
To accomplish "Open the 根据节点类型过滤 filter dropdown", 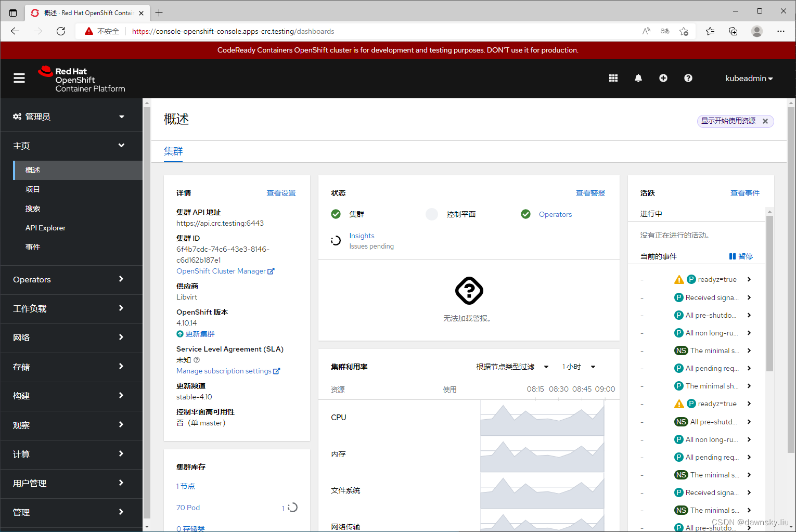I will coord(512,367).
